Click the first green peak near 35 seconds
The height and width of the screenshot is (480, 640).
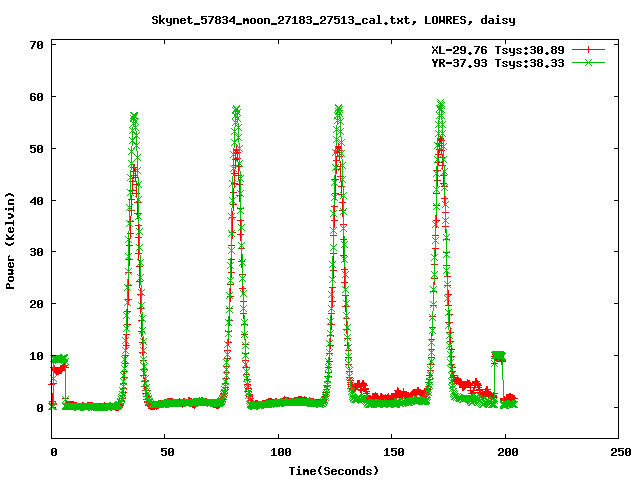(134, 117)
